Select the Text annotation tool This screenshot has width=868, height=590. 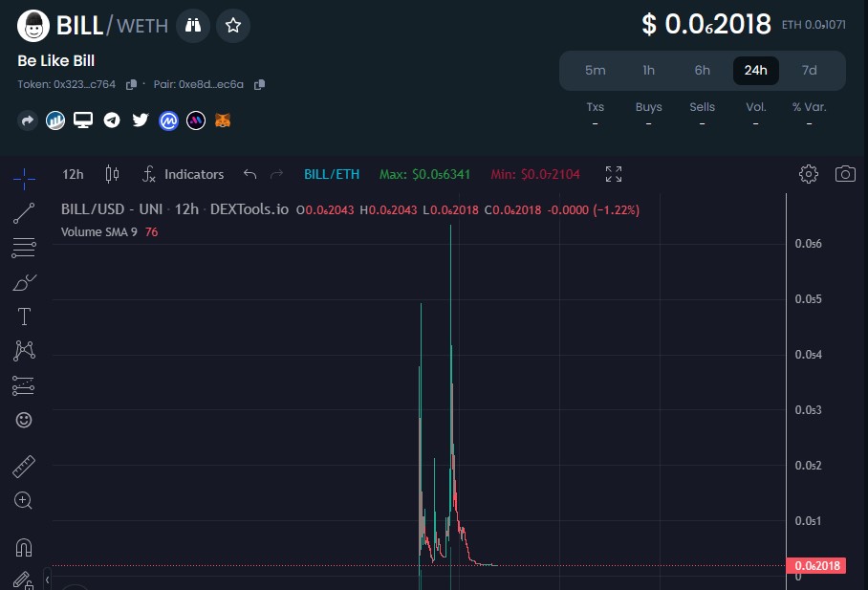click(x=23, y=317)
